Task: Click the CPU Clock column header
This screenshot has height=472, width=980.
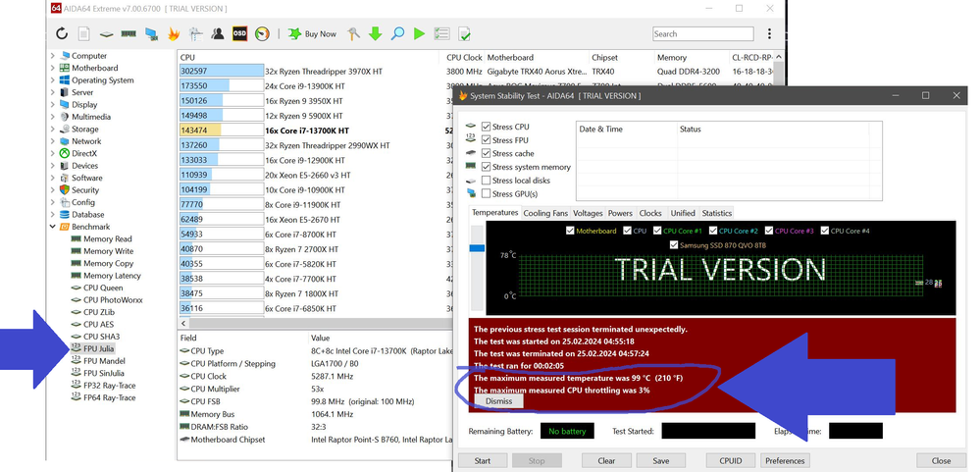Action: pyautogui.click(x=464, y=57)
